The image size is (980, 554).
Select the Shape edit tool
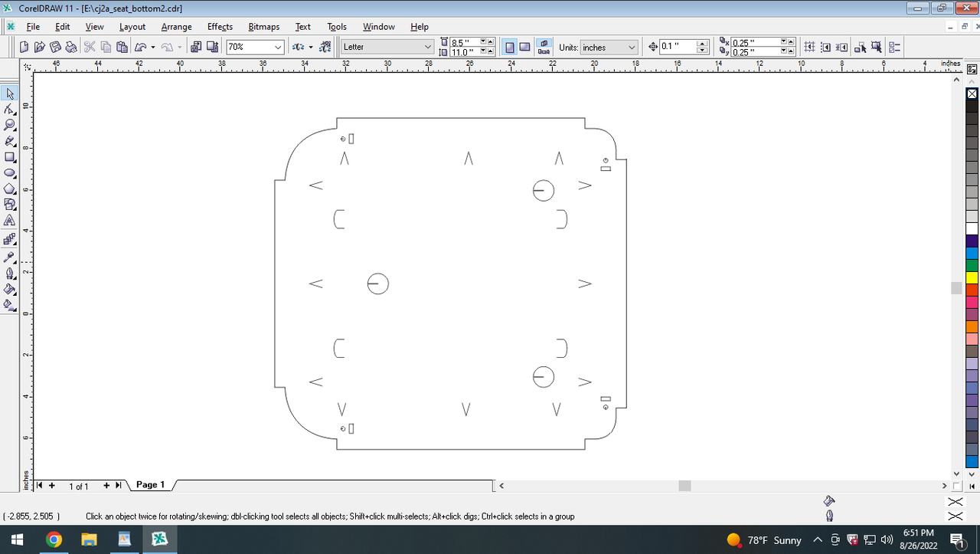(10, 110)
